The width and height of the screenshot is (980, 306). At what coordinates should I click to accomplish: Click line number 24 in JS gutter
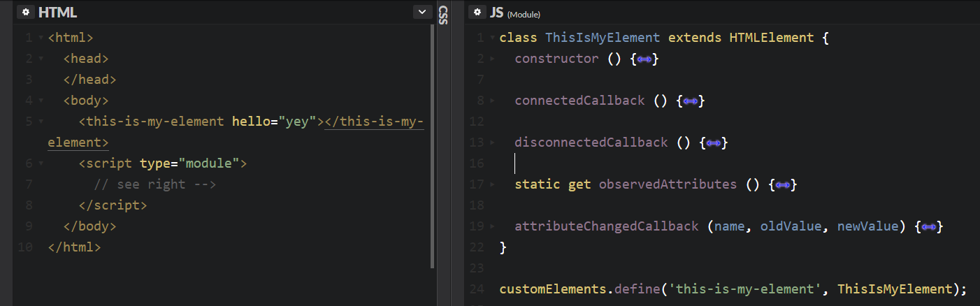coord(477,289)
